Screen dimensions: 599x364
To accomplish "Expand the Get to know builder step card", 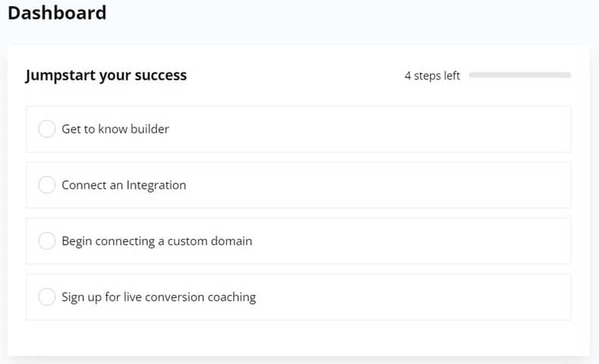I will [x=298, y=129].
